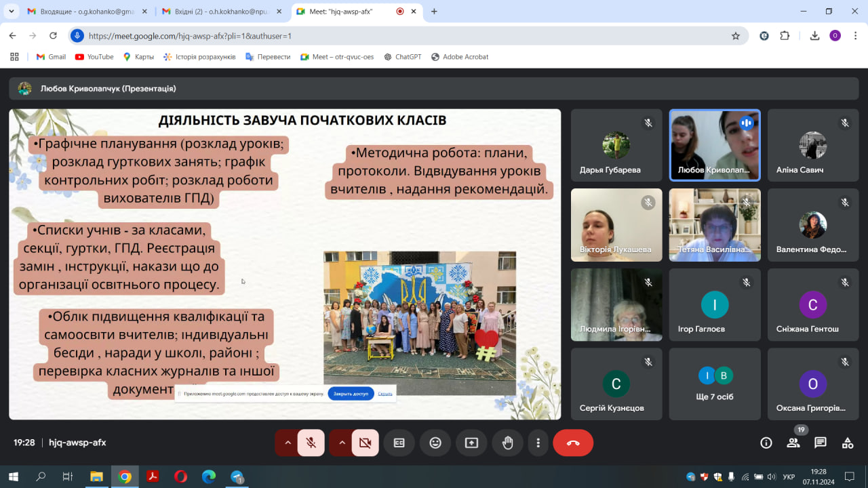Open the ChatGPT bookmark
This screenshot has height=488, width=868.
[x=403, y=57]
